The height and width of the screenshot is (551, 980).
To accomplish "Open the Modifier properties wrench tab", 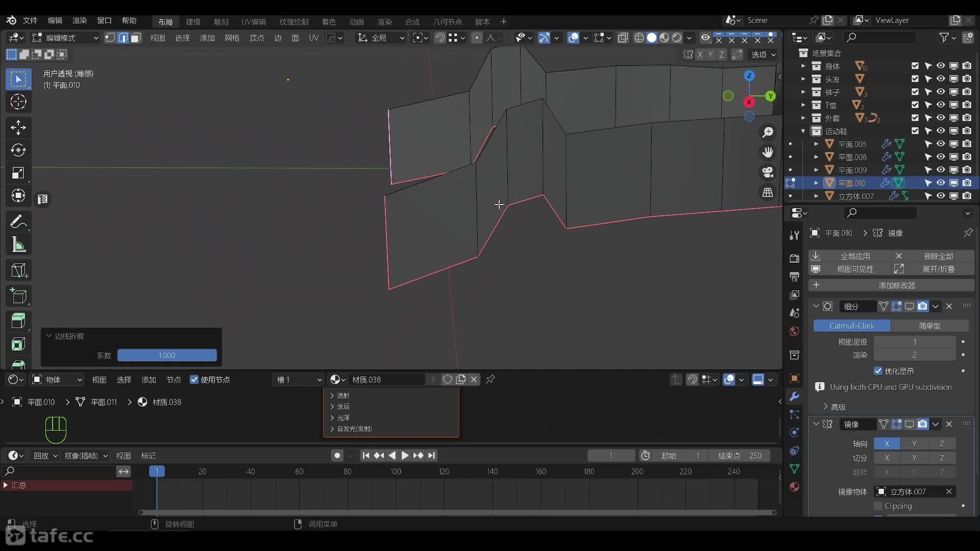I will click(794, 396).
